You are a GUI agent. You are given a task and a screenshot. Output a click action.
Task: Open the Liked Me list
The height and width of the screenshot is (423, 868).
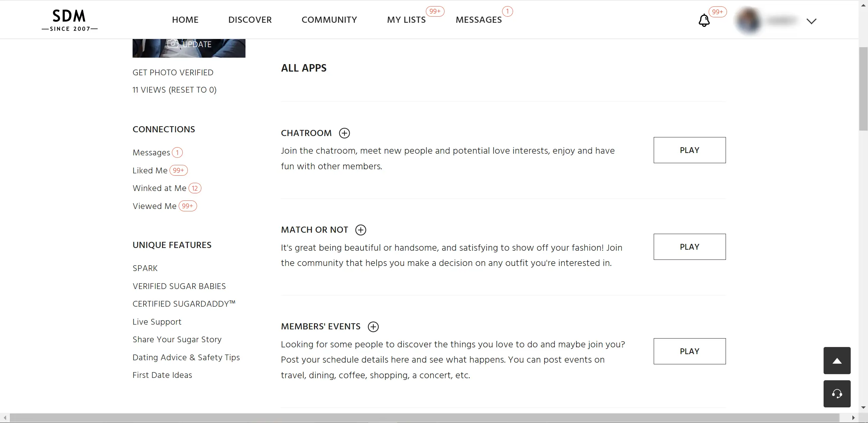click(x=150, y=171)
